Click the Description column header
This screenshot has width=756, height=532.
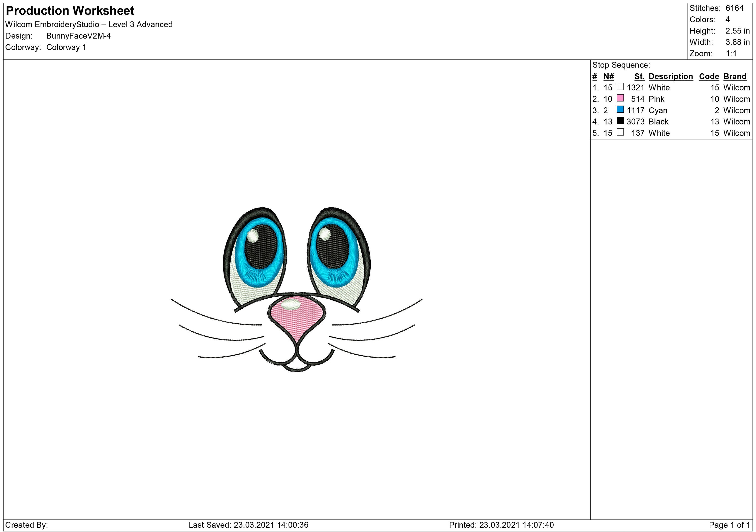coord(671,76)
